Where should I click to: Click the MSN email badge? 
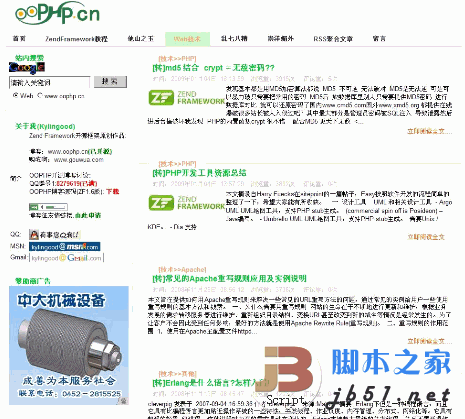pyautogui.click(x=65, y=247)
